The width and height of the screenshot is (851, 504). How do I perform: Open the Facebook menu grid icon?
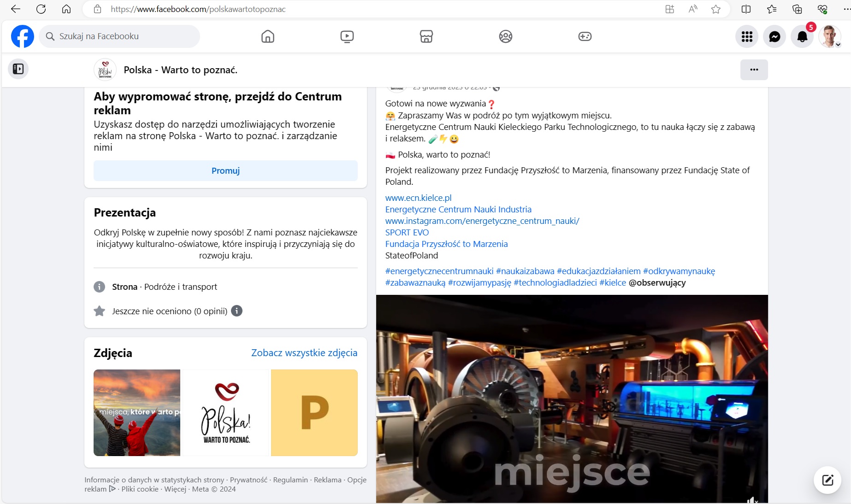point(747,36)
